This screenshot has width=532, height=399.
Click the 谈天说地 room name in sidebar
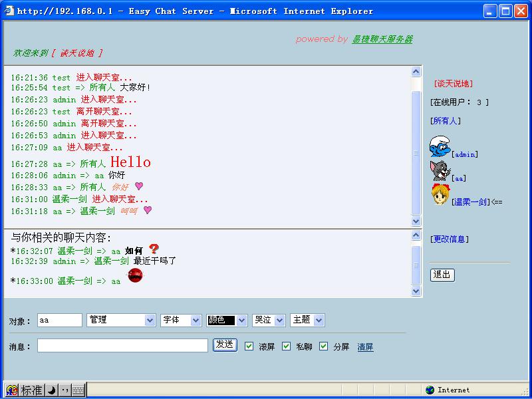pyautogui.click(x=454, y=84)
